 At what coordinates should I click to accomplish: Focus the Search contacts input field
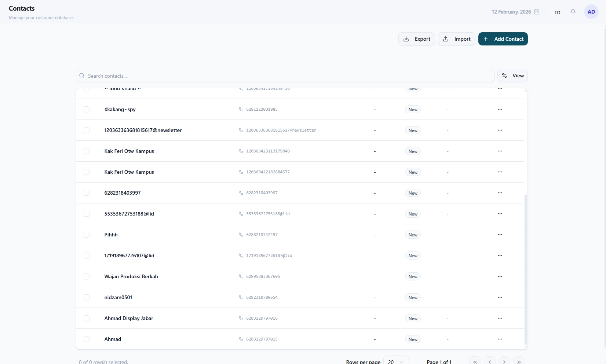pos(285,76)
